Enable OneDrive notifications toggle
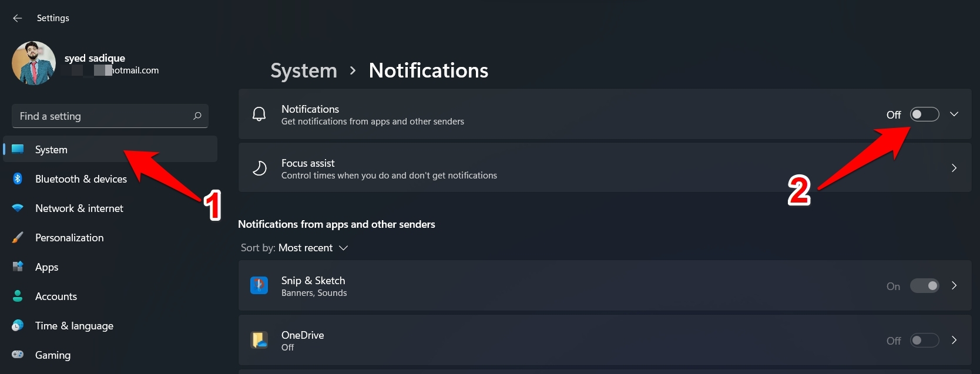This screenshot has height=374, width=980. point(924,341)
